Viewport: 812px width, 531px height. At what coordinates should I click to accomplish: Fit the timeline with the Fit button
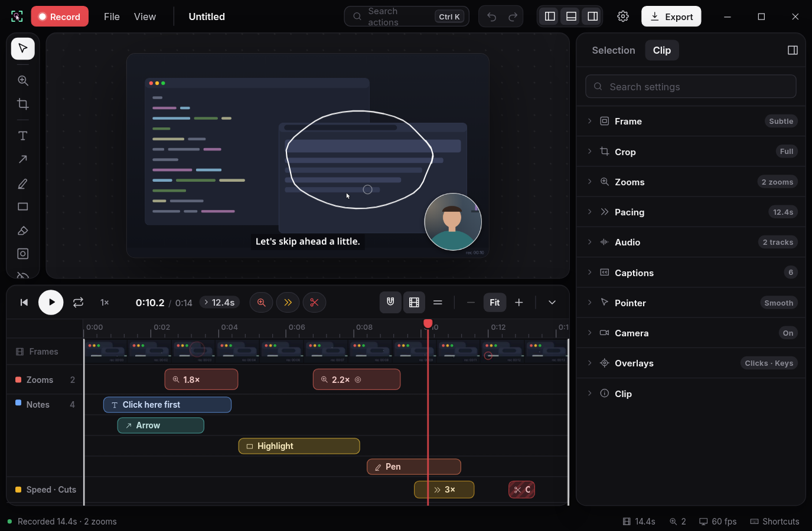point(495,303)
